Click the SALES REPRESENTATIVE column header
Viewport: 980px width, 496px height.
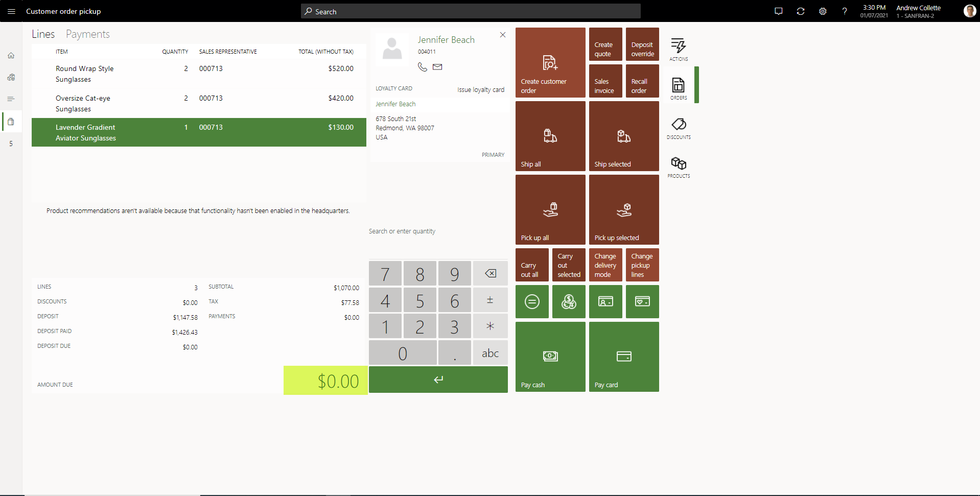[228, 52]
